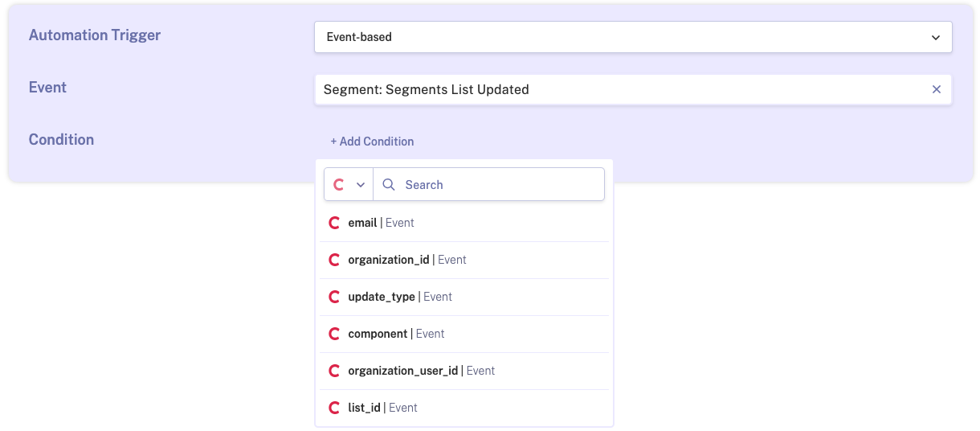Open the Automation Trigger dropdown
The width and height of the screenshot is (980, 431).
click(x=632, y=37)
